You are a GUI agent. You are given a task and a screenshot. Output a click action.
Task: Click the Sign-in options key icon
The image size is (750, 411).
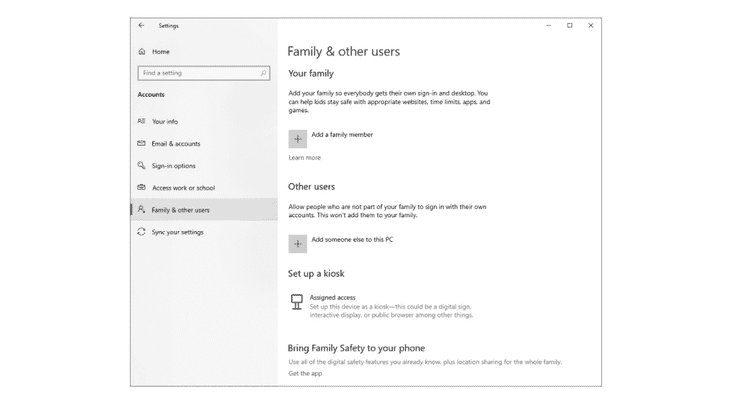point(141,165)
